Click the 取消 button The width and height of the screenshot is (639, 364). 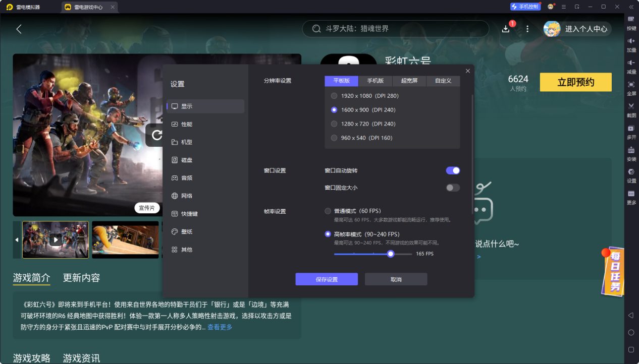(396, 279)
